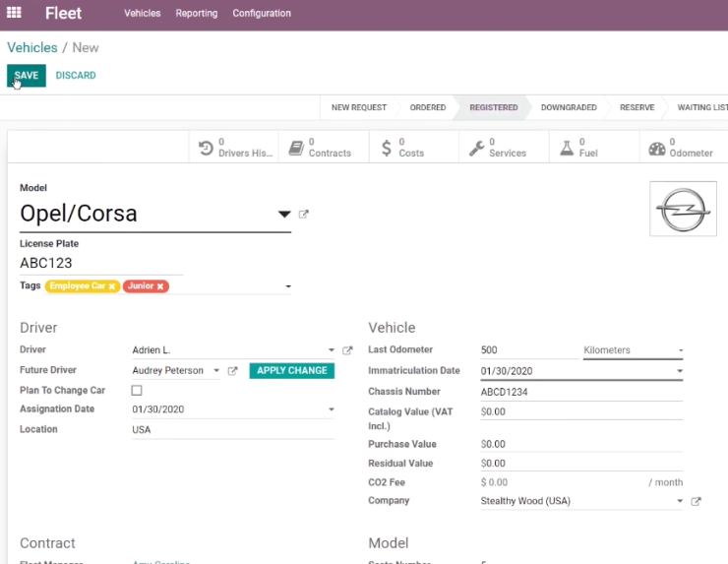Open Future Driver external link icon
Image resolution: width=728 pixels, height=564 pixels.
coord(232,371)
